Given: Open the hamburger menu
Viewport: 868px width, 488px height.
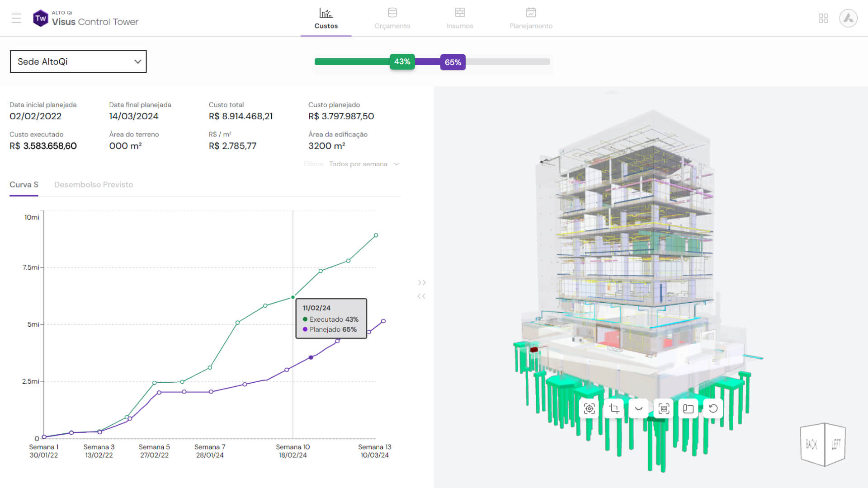Looking at the screenshot, I should (x=16, y=18).
